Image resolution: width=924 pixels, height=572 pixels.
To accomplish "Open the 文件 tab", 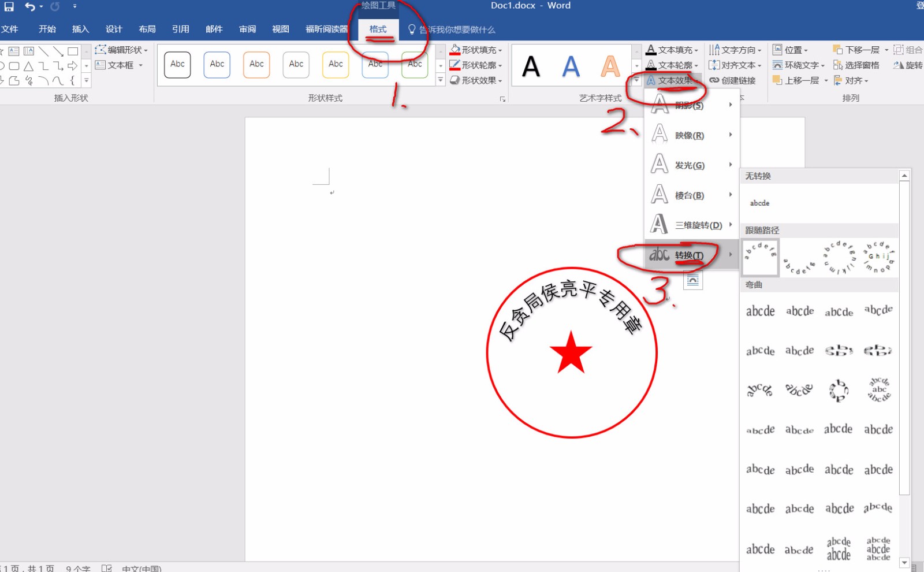I will pyautogui.click(x=10, y=29).
